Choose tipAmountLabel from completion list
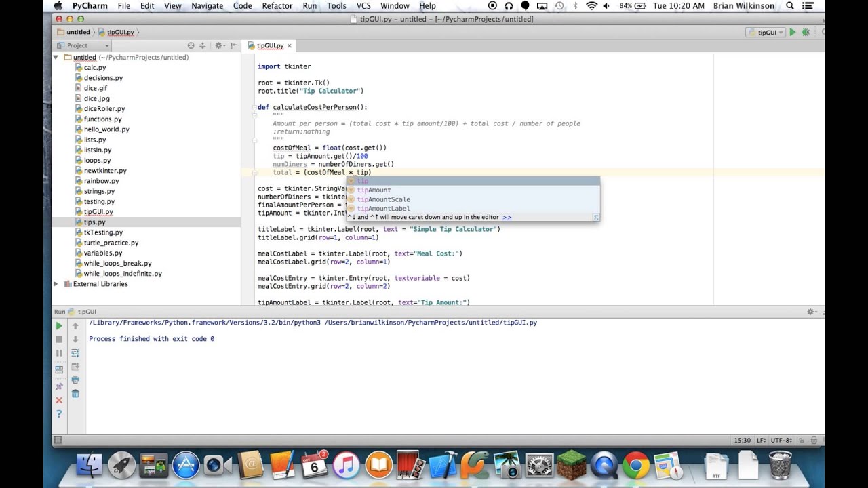This screenshot has height=488, width=868. pos(473,209)
